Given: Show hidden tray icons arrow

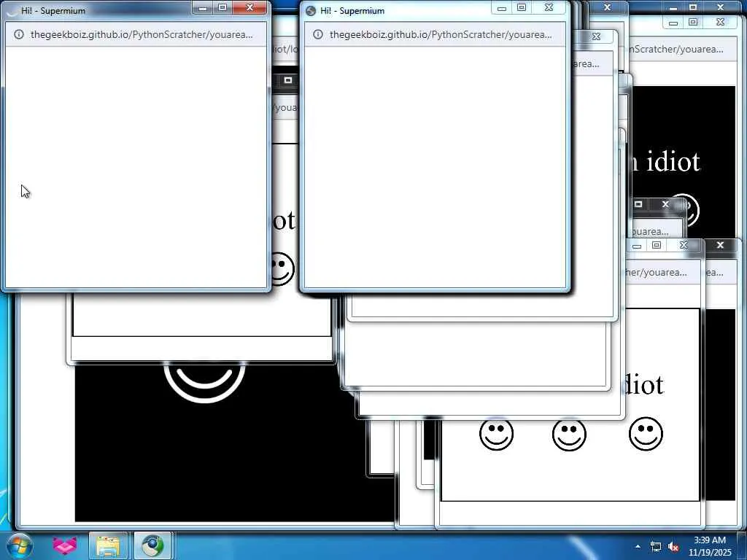Looking at the screenshot, I should [638, 546].
